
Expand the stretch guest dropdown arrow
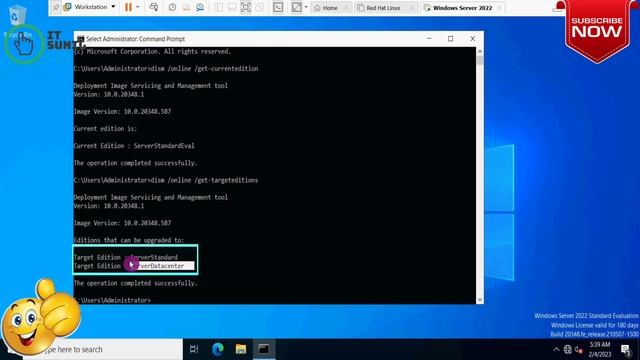click(x=306, y=7)
